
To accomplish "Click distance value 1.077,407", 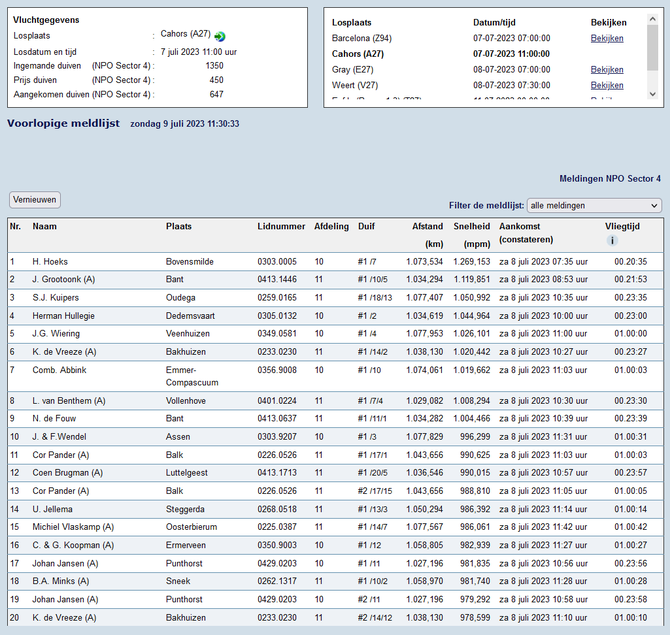I will [x=425, y=298].
